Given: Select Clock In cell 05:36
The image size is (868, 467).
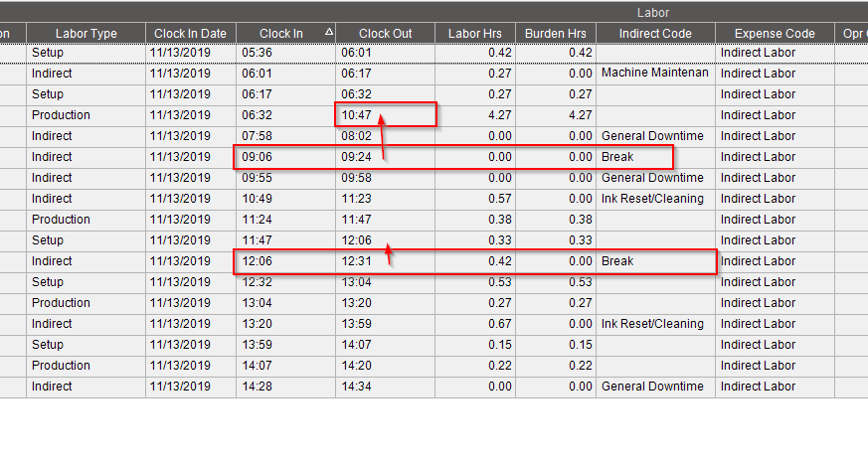Looking at the screenshot, I should tap(285, 53).
